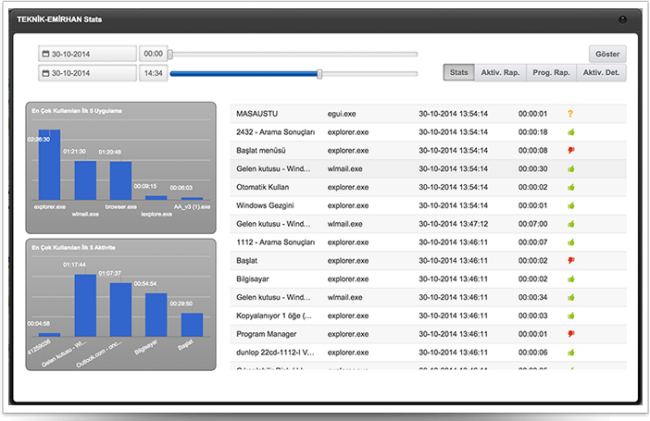Click the question mark icon for MASAUSTU row

(570, 114)
